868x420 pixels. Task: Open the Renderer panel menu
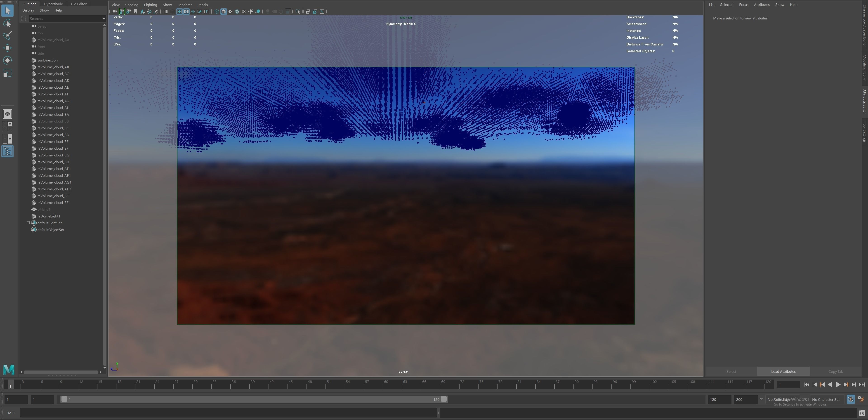click(x=184, y=5)
